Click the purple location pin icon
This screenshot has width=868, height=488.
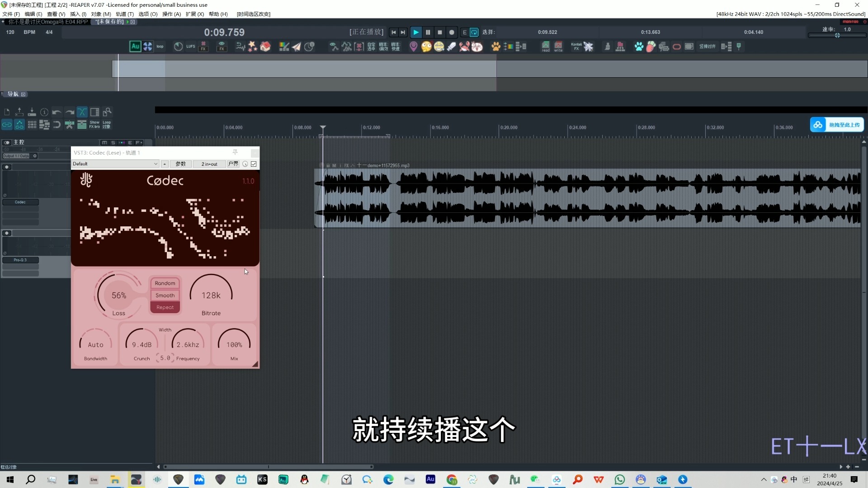413,47
